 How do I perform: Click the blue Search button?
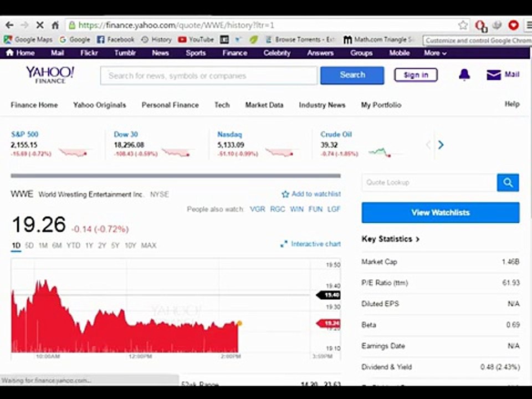[352, 75]
